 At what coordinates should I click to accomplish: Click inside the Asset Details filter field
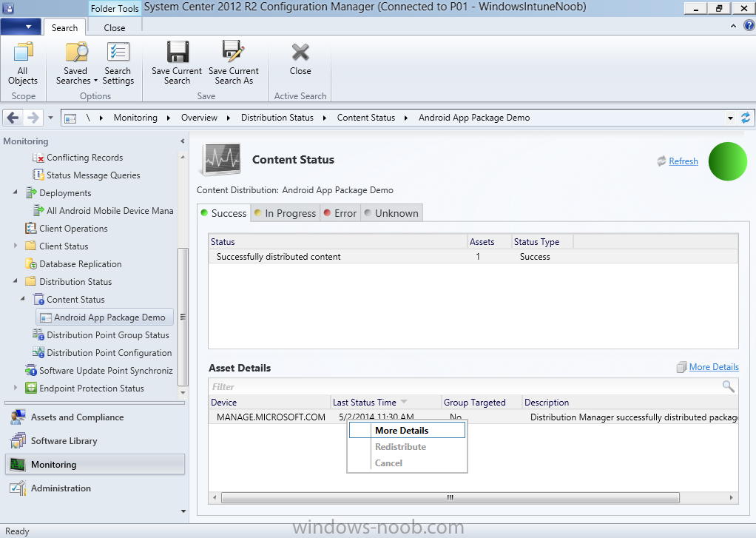(465, 386)
